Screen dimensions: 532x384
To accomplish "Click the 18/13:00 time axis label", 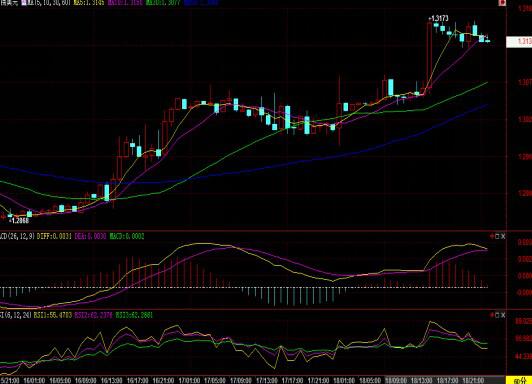I will pos(421,381).
